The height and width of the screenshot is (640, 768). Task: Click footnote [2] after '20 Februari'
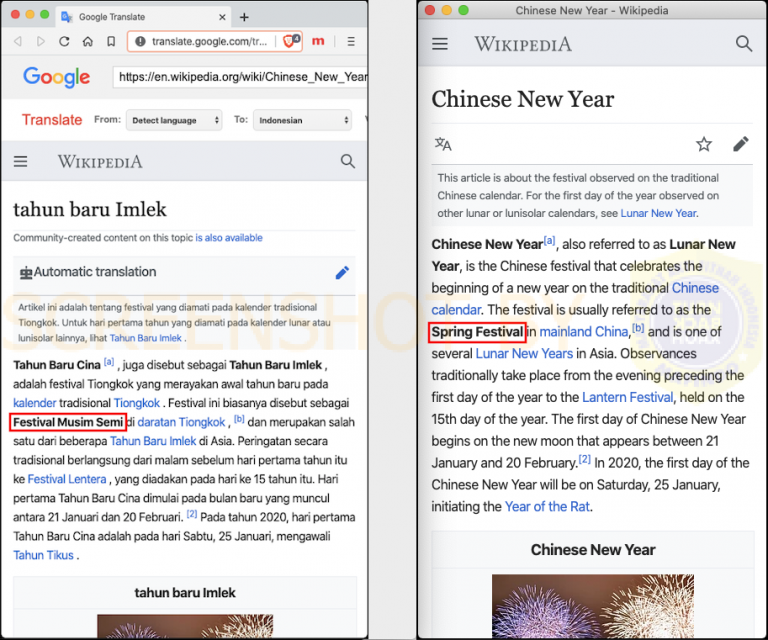pos(192,515)
